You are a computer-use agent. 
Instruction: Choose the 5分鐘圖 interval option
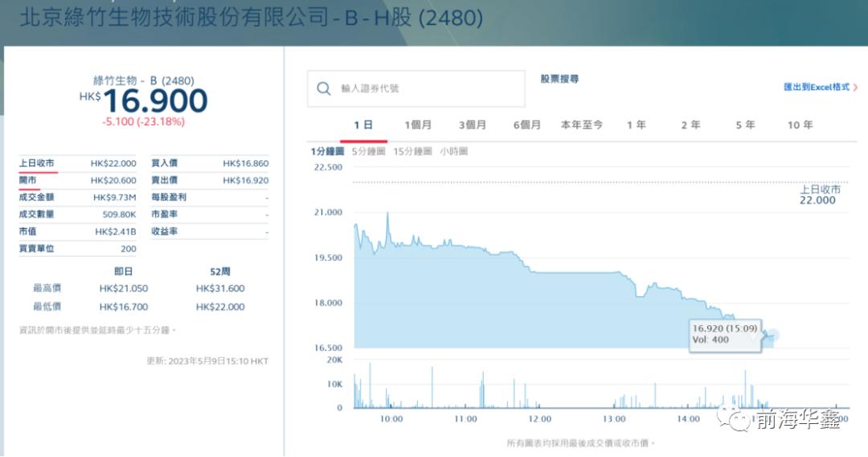pos(369,151)
